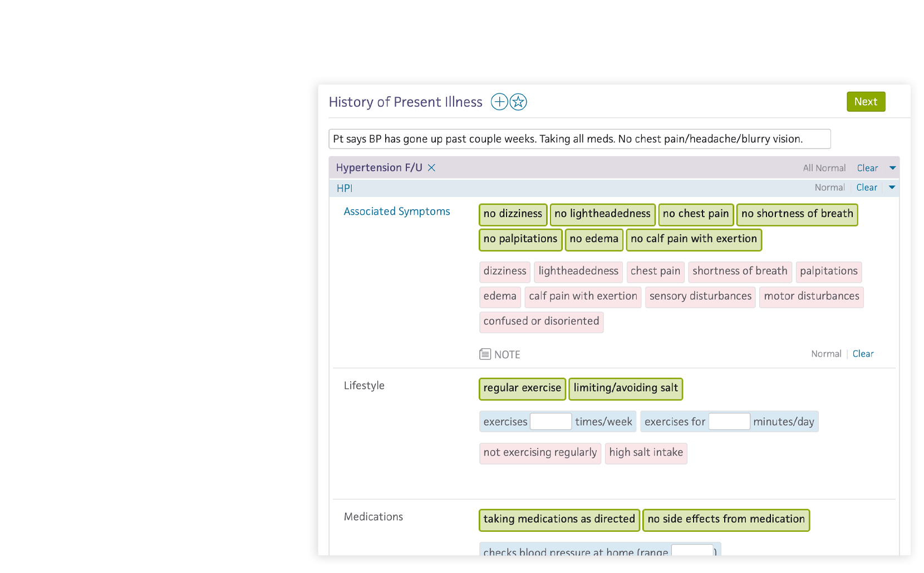Screen dimensions: 924x573
Task: Open the NOTE icon under Associated Symptoms
Action: (485, 354)
